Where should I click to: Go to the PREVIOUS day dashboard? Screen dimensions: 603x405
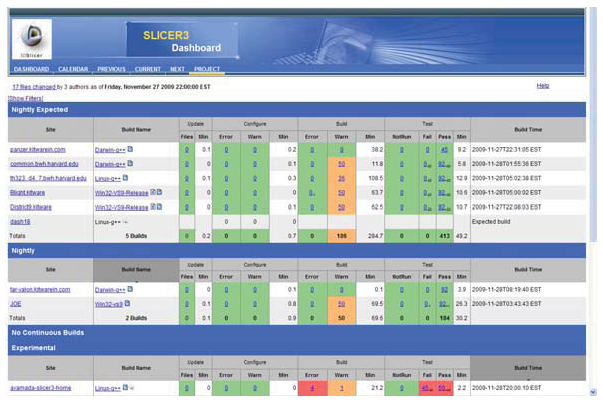point(111,70)
